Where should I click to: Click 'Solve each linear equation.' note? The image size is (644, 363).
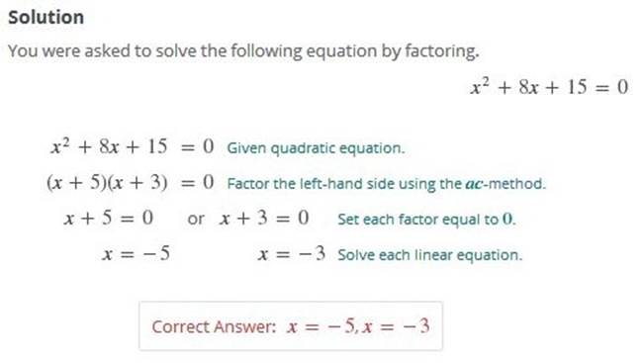click(x=430, y=255)
